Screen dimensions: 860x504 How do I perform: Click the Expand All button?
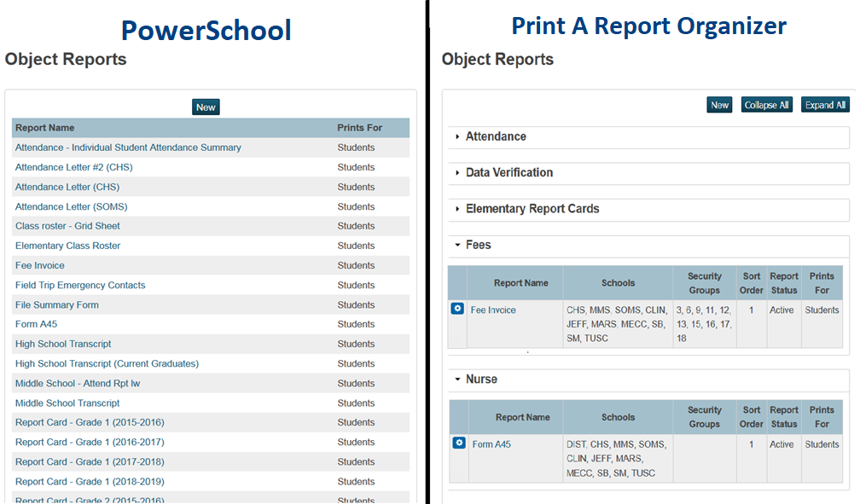[x=824, y=104]
